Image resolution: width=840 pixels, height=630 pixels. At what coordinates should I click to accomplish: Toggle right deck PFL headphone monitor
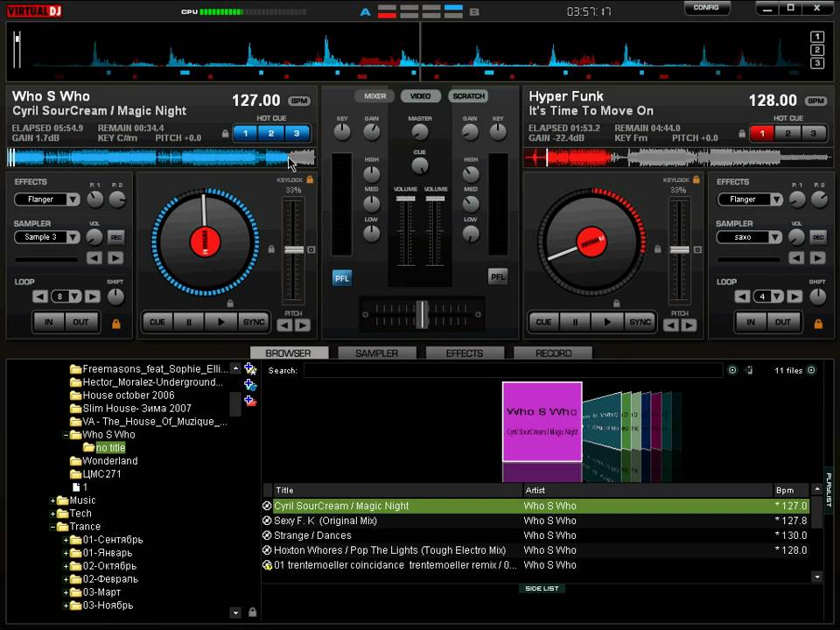tap(498, 277)
